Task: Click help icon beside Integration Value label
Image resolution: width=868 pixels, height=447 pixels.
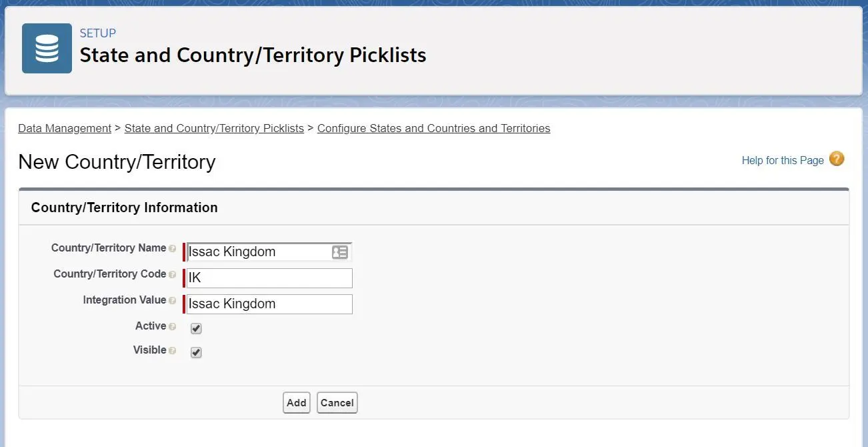Action: tap(173, 301)
